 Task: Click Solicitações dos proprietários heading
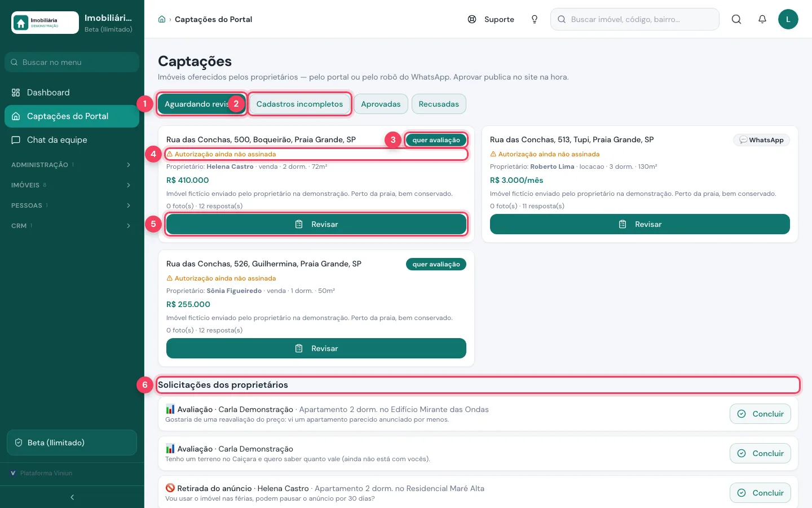coord(223,385)
